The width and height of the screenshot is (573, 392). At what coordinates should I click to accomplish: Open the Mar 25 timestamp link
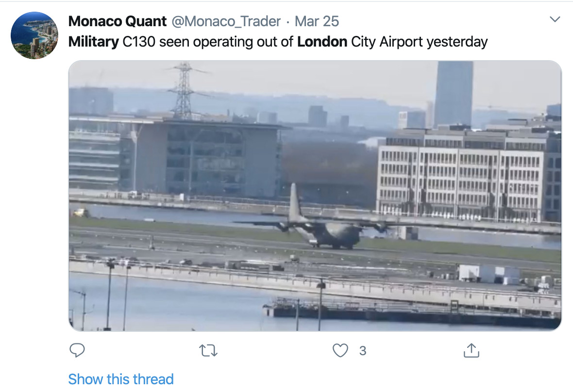[x=317, y=21]
